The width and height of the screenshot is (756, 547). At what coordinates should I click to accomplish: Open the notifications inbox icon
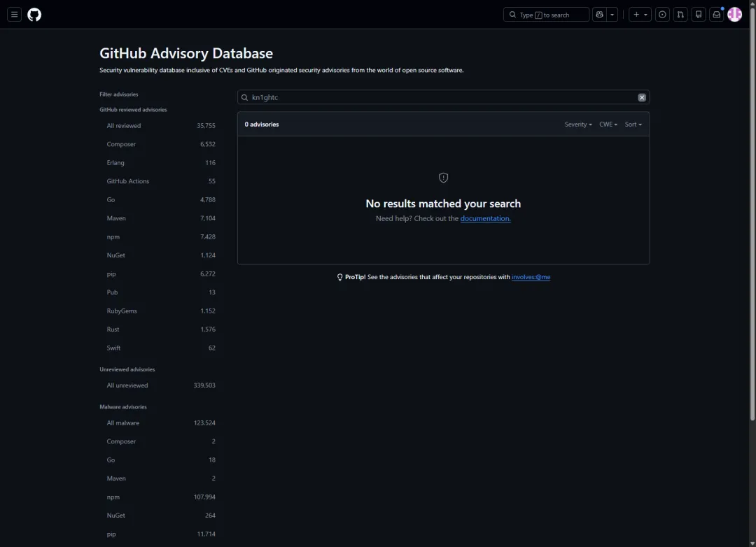717,15
